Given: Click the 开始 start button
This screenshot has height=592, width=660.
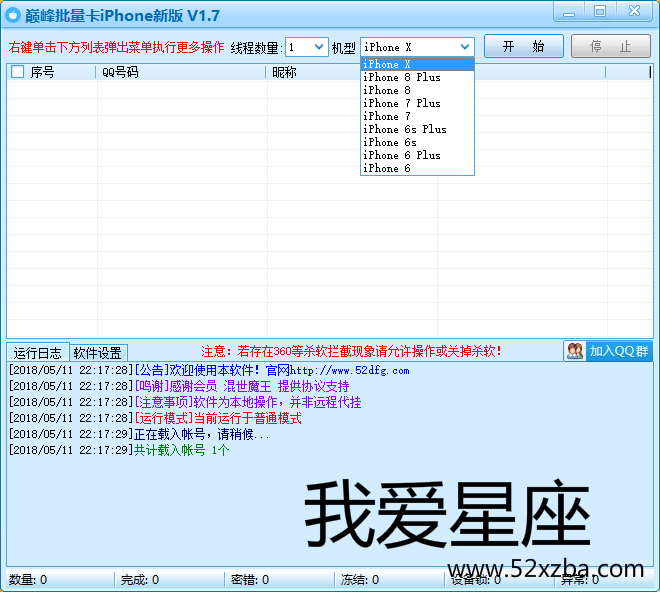Looking at the screenshot, I should click(523, 47).
